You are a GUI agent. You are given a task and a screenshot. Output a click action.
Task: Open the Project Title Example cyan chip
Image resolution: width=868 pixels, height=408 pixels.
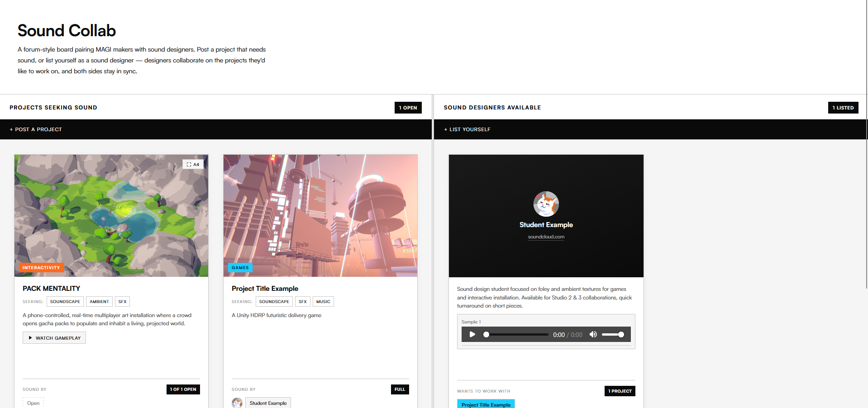point(486,404)
